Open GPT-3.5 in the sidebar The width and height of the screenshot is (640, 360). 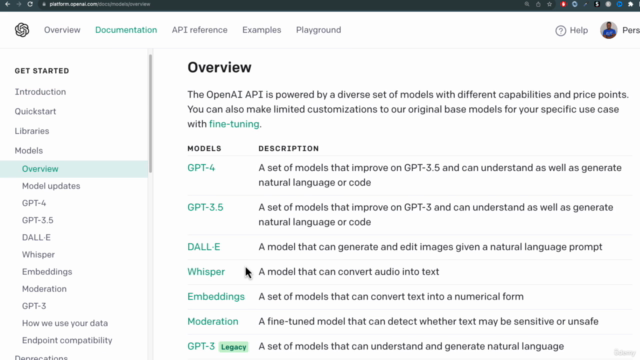(x=38, y=220)
